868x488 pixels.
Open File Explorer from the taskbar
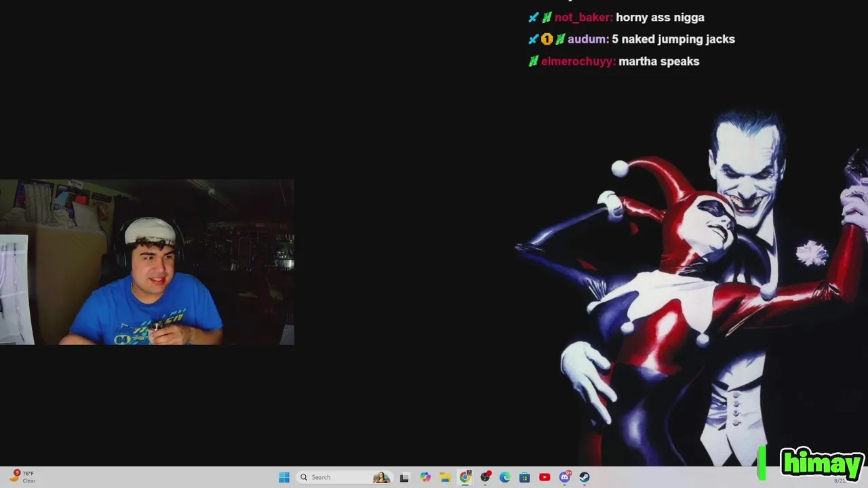point(445,477)
